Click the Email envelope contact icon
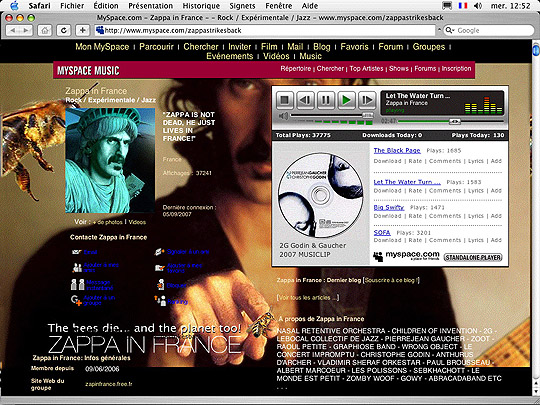 click(x=76, y=252)
